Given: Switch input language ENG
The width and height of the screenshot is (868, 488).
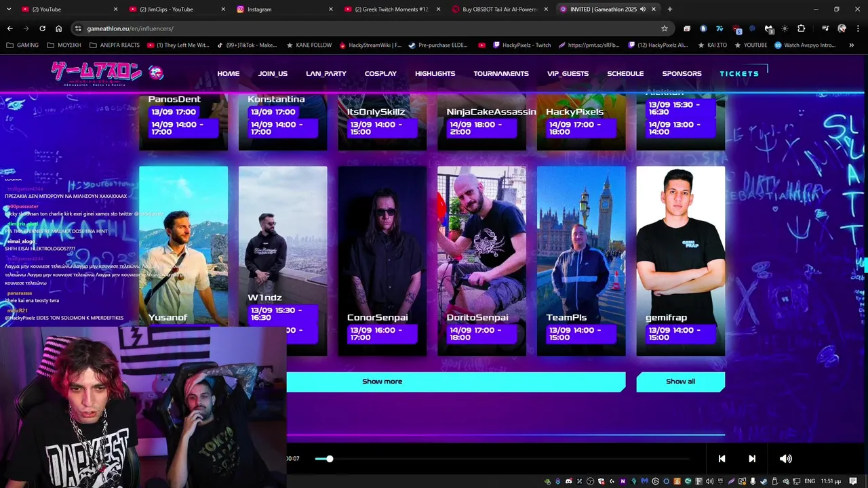Looking at the screenshot, I should pyautogui.click(x=810, y=481).
